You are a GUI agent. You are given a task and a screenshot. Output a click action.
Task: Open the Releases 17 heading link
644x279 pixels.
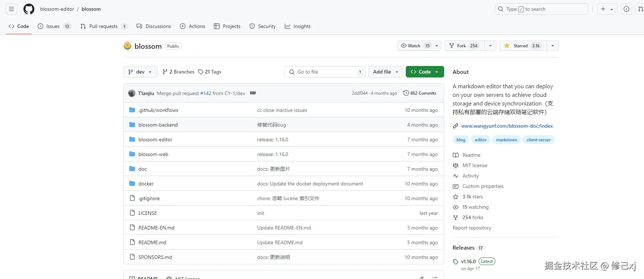tap(468, 248)
